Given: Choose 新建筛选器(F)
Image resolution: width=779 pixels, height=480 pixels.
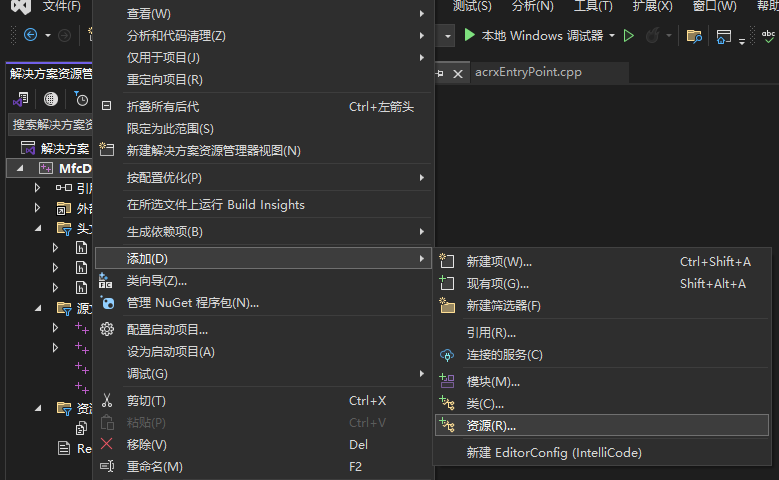Looking at the screenshot, I should point(602,305).
